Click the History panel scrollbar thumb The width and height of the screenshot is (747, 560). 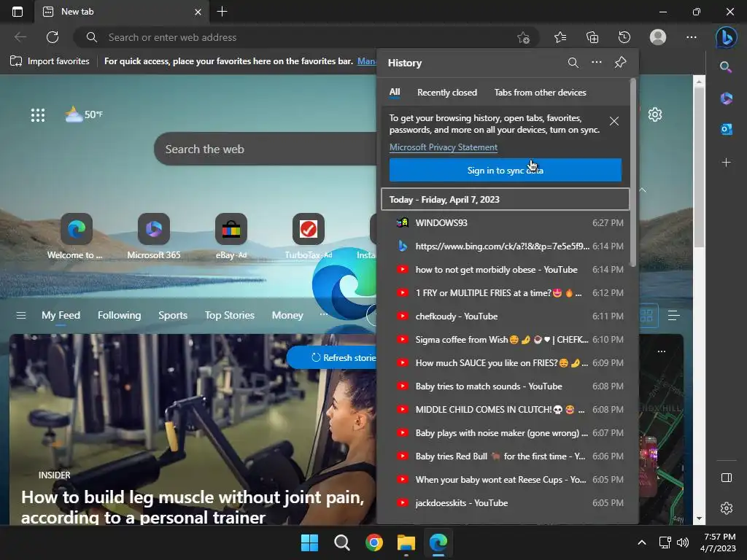pyautogui.click(x=632, y=171)
